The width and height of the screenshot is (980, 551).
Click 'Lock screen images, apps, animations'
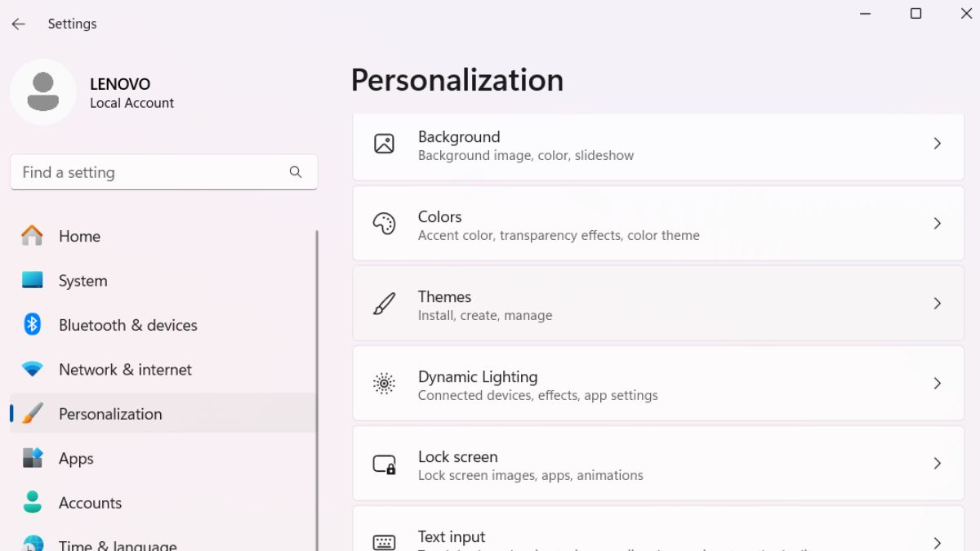[530, 475]
